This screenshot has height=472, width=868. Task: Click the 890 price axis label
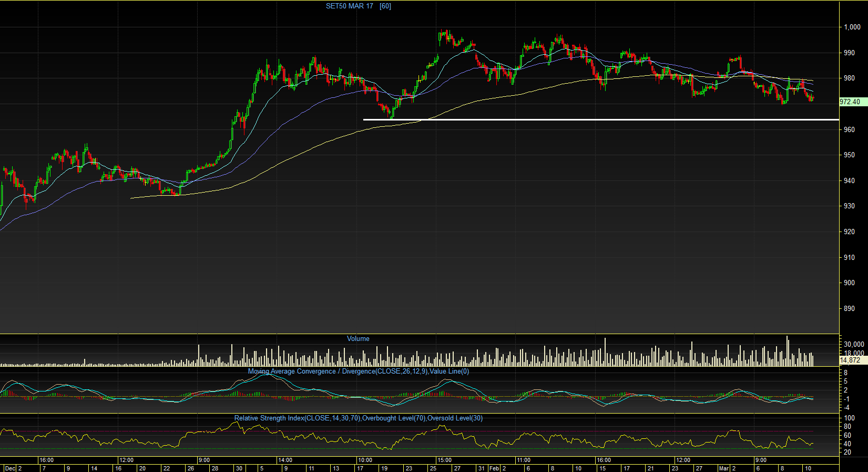849,308
